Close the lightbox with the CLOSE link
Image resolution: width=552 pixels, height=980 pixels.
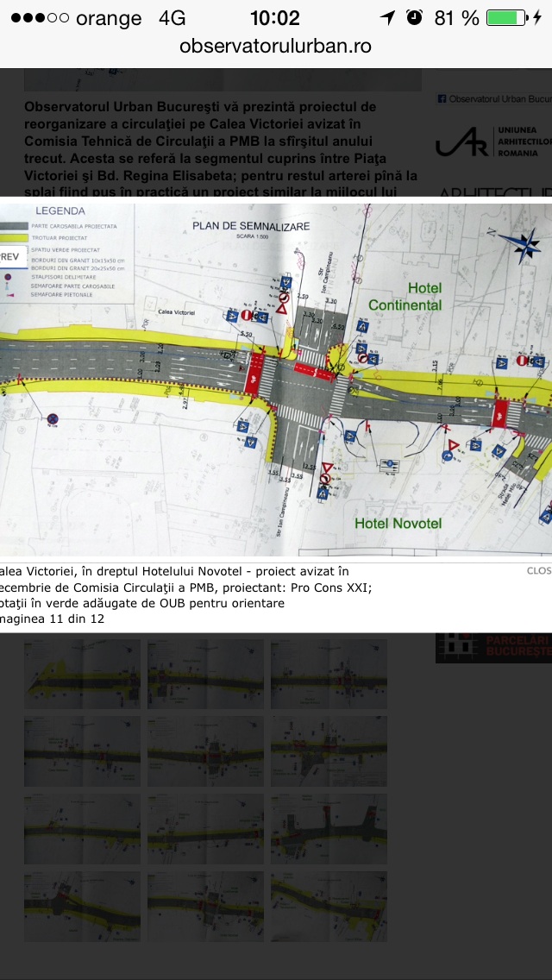click(x=539, y=570)
